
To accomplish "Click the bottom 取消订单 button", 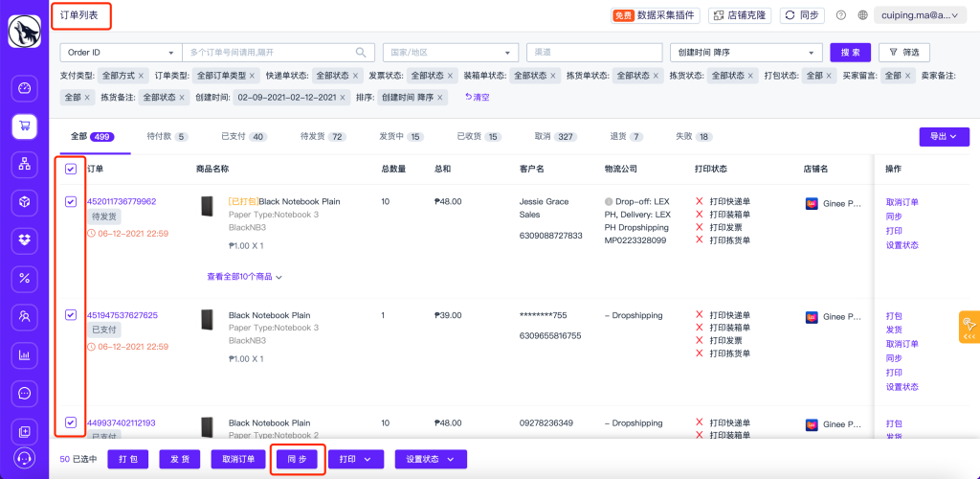I will tap(238, 460).
